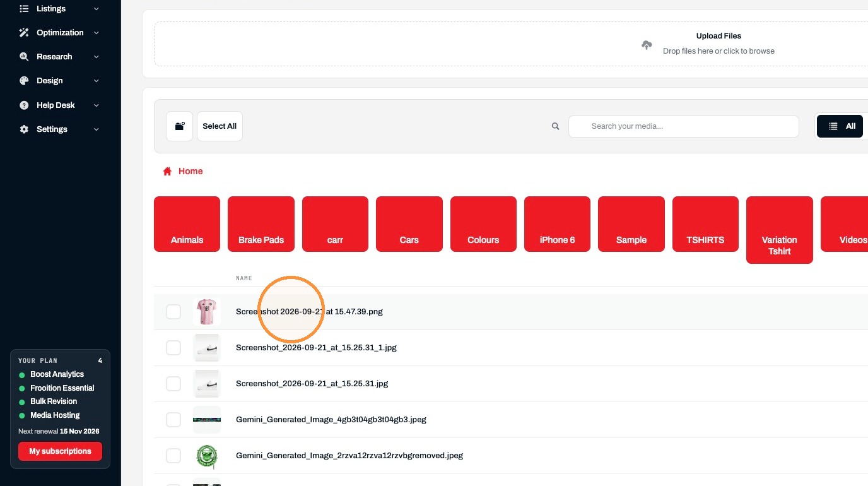Open the Brake Pads folder
This screenshot has height=486, width=868.
pos(261,224)
